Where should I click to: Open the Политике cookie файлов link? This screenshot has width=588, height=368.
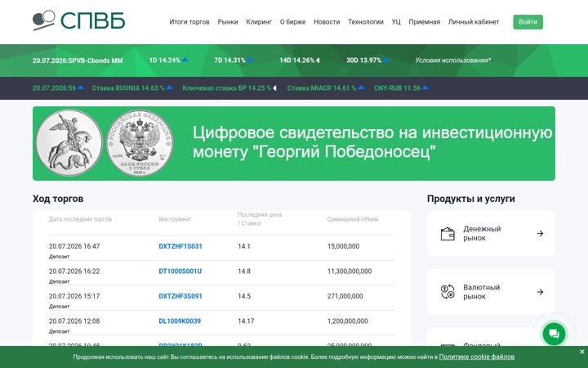tap(477, 357)
